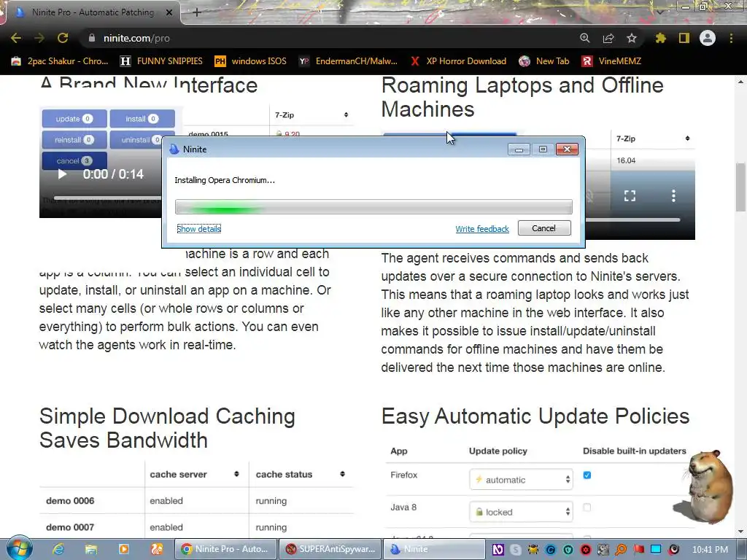Toggle Firefox disable built-in updaters checkbox

587,475
